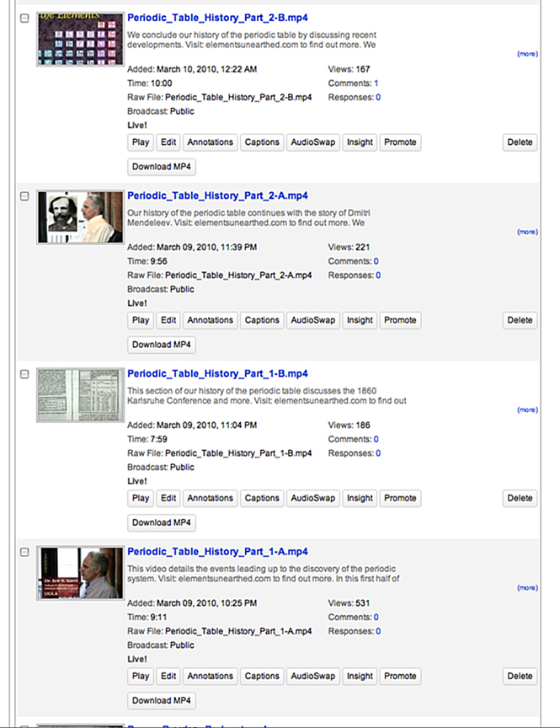Select the checkbox beside Periodic_Table_History_Part_2-A.mp4
Viewport: 560px width, 728px height.
pos(24,196)
